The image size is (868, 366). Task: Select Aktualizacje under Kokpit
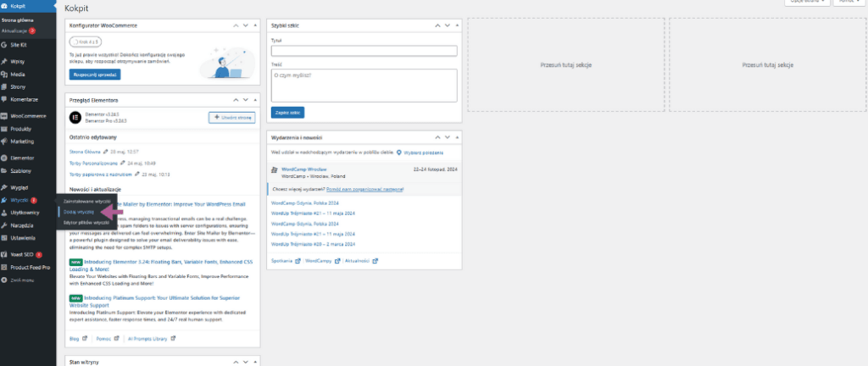(x=19, y=30)
